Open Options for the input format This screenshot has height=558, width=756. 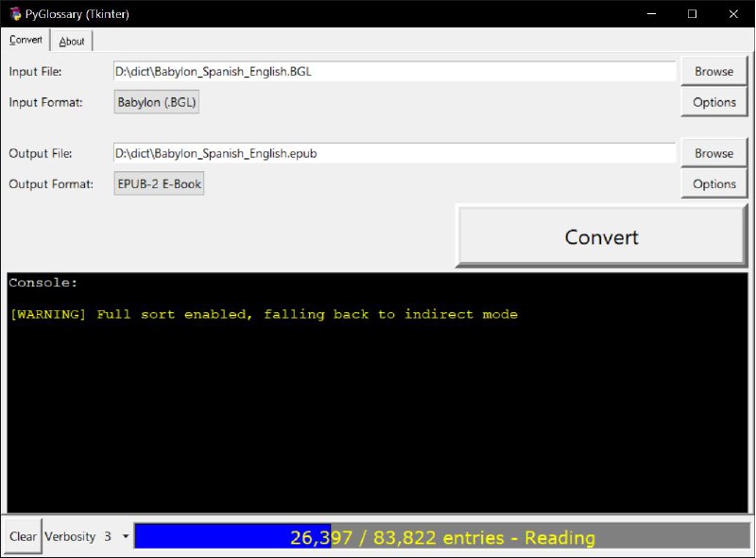click(x=713, y=102)
